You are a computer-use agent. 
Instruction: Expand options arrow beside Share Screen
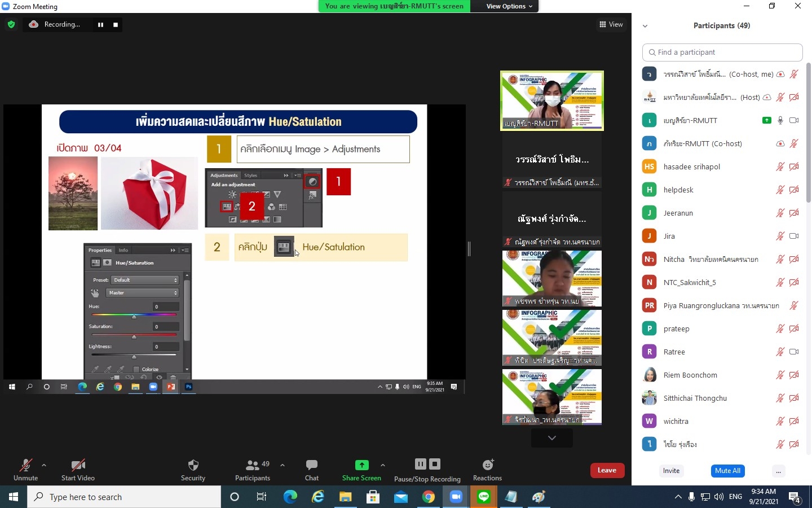coord(383,465)
